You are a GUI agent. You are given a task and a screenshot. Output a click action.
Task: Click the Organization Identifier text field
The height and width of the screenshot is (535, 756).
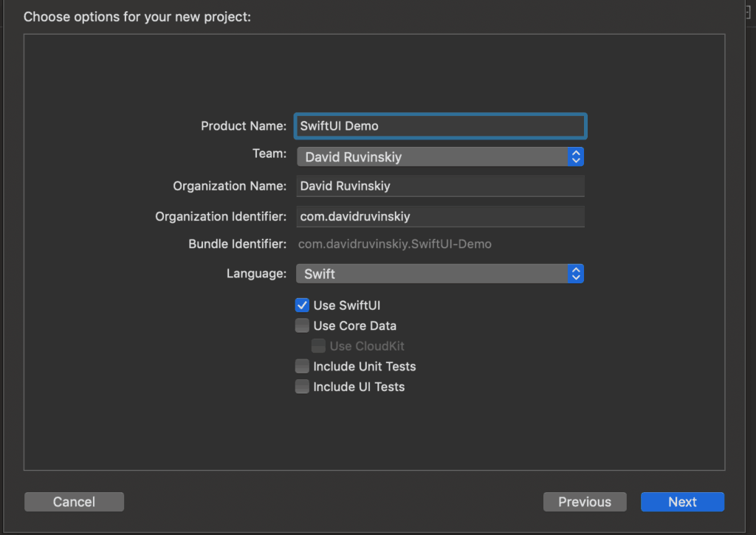(440, 216)
